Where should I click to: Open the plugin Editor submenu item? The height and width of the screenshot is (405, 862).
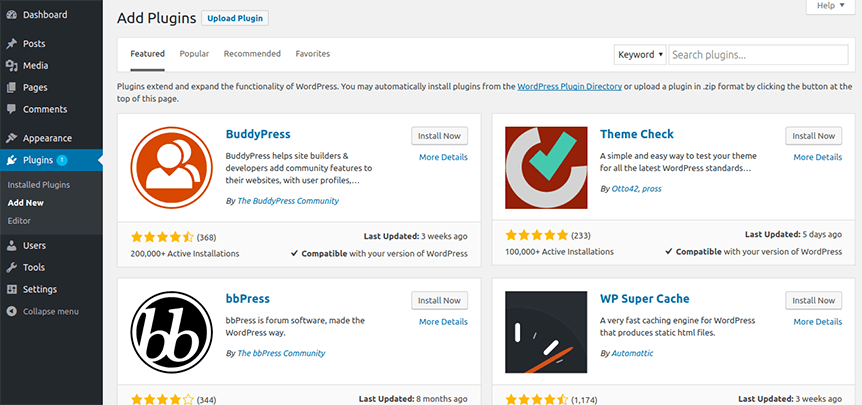pyautogui.click(x=19, y=221)
